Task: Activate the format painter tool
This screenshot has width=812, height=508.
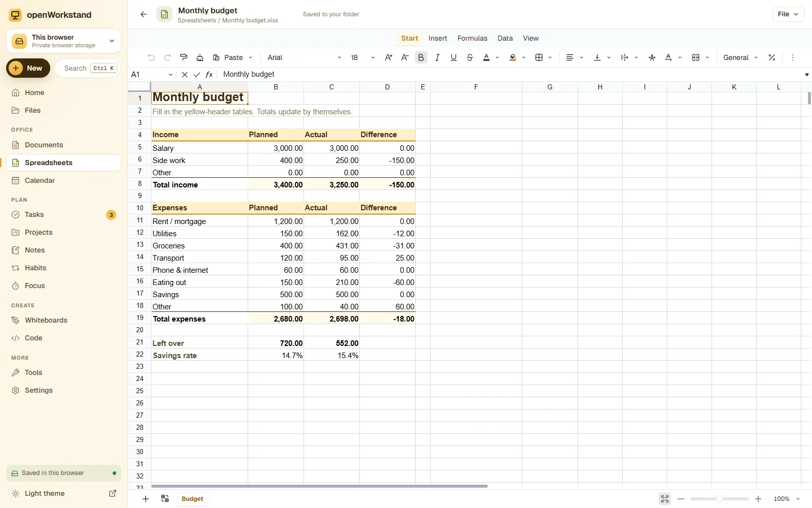Action: tap(184, 57)
